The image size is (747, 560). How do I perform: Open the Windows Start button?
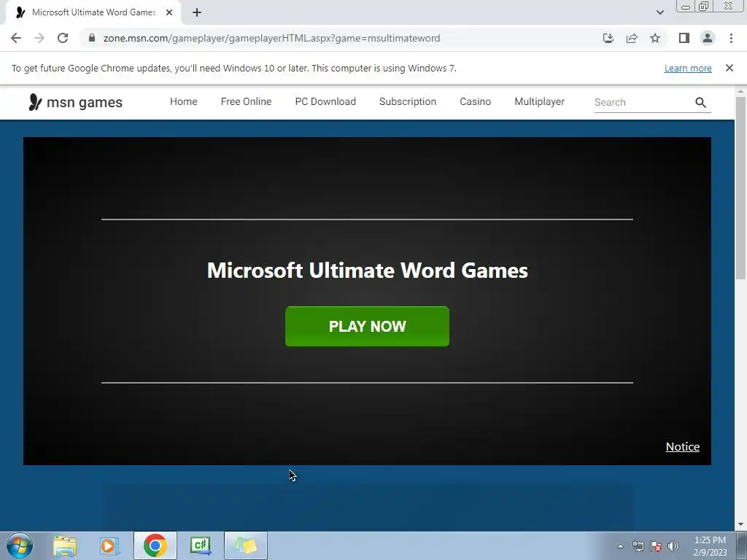click(x=20, y=545)
